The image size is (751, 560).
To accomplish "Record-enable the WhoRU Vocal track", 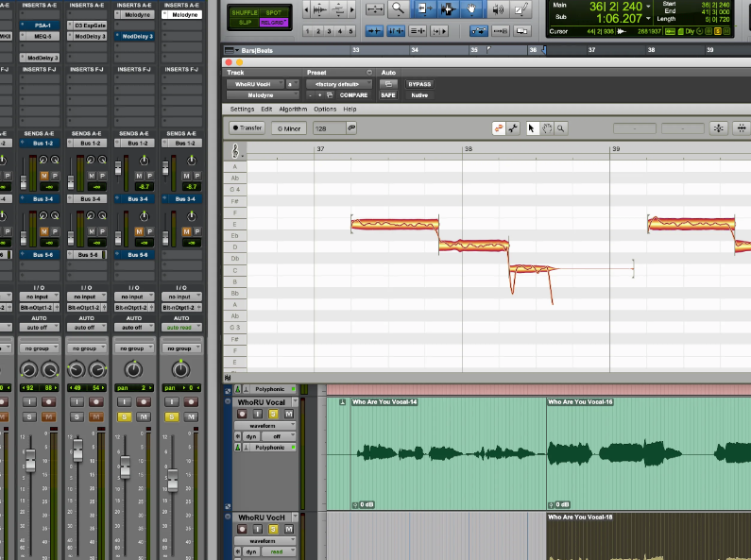I will click(242, 414).
